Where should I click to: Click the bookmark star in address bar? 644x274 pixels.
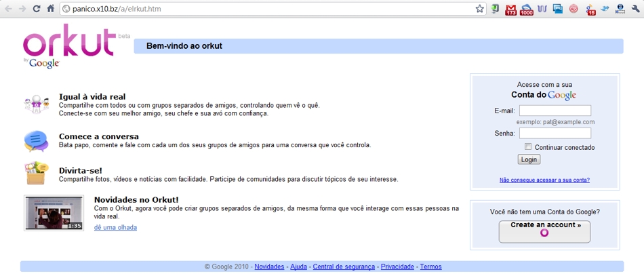pos(480,9)
